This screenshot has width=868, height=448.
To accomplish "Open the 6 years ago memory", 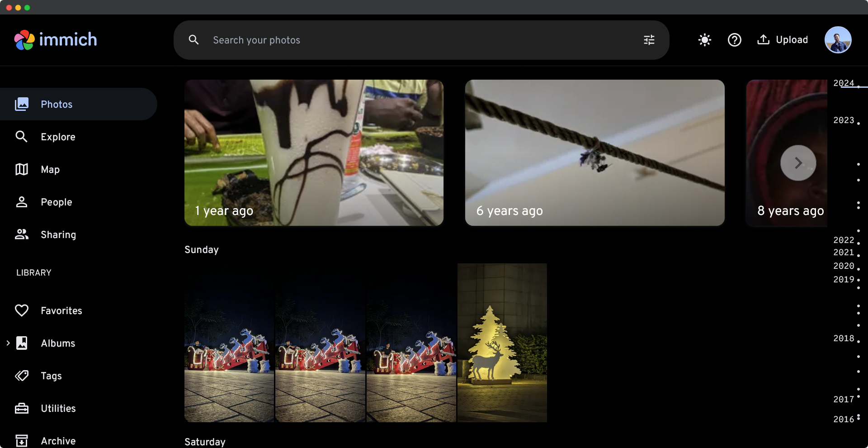I will [x=594, y=153].
